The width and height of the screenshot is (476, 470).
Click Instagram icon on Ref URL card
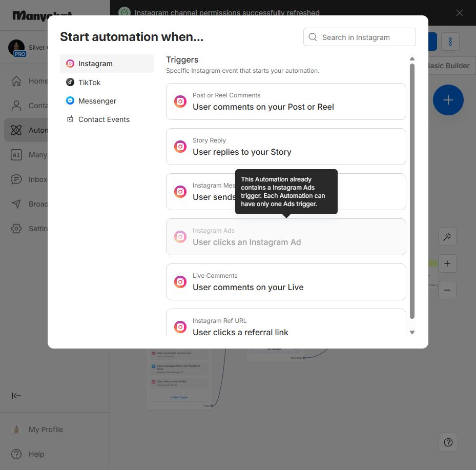[180, 327]
